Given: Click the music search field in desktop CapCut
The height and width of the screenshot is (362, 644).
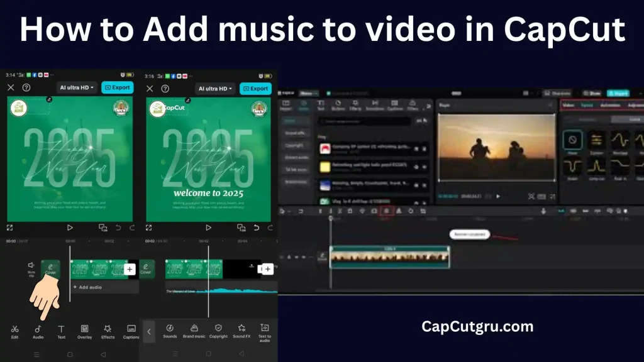Looking at the screenshot, I should pyautogui.click(x=364, y=121).
